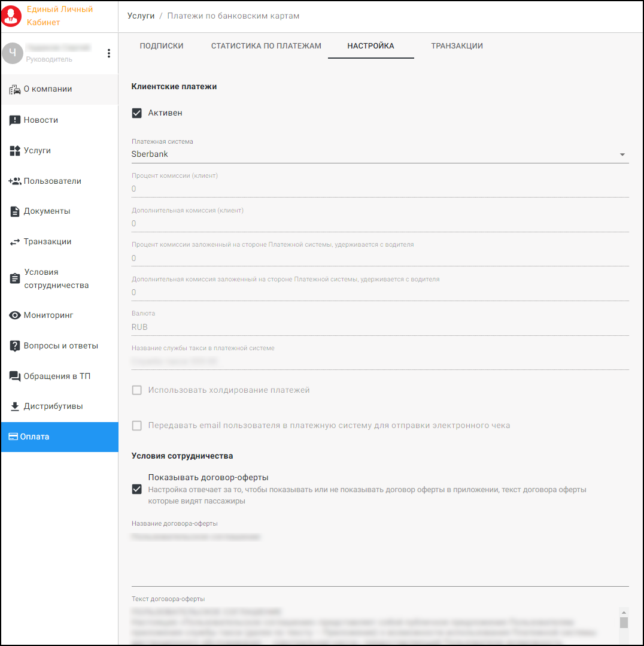Open the user profile three-dot menu
The width and height of the screenshot is (644, 646).
(x=109, y=53)
